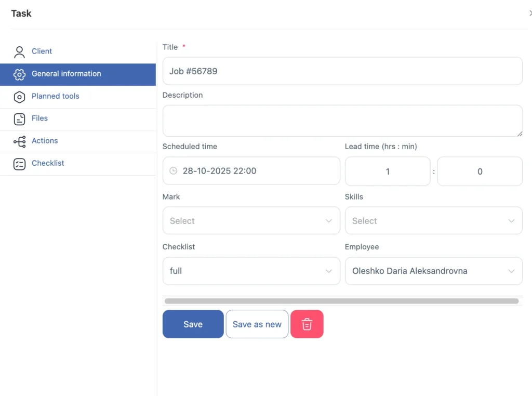Click the Save as new button
The height and width of the screenshot is (396, 532).
coord(257,324)
